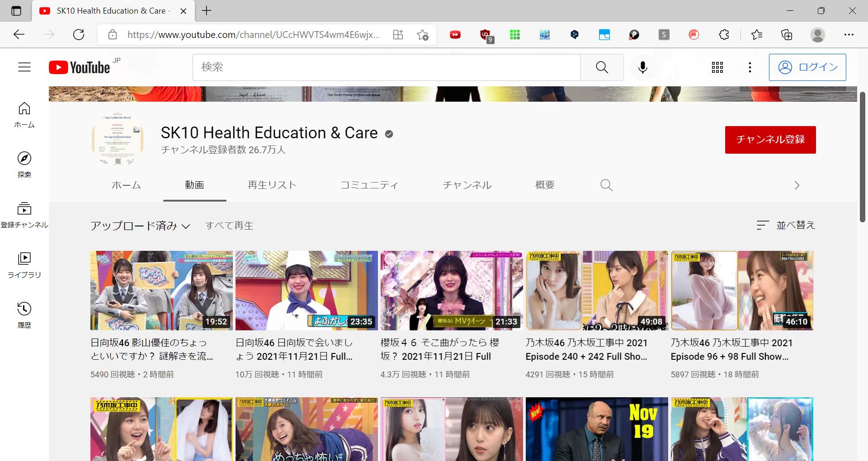Open 探索 in the left sidebar
The height and width of the screenshot is (461, 868).
[24, 165]
